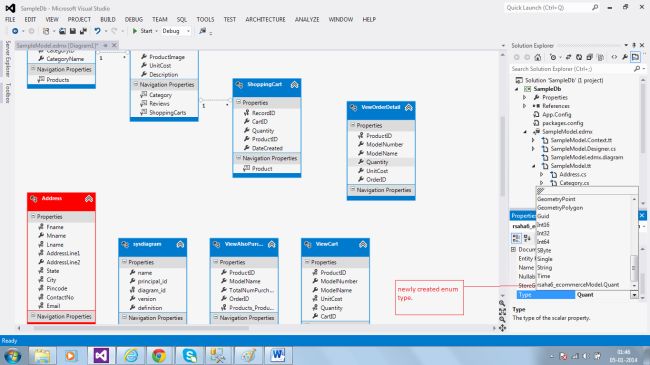The height and width of the screenshot is (365, 650).
Task: Open the TOOLS menu
Action: pos(205,19)
